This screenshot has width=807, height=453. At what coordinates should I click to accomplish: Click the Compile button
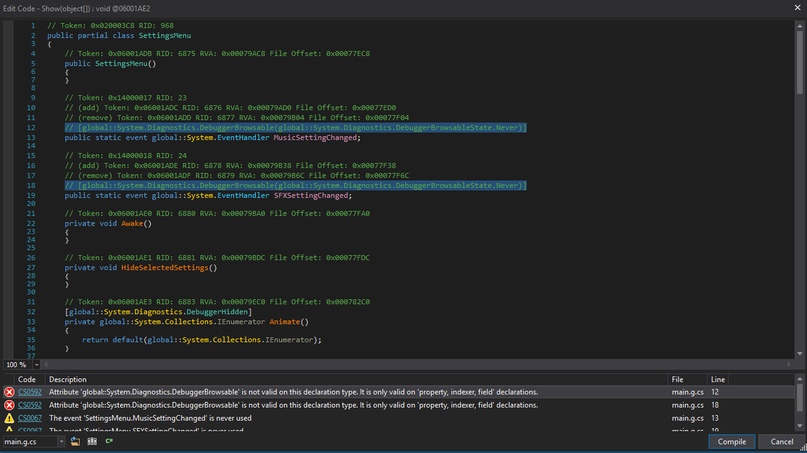(731, 441)
